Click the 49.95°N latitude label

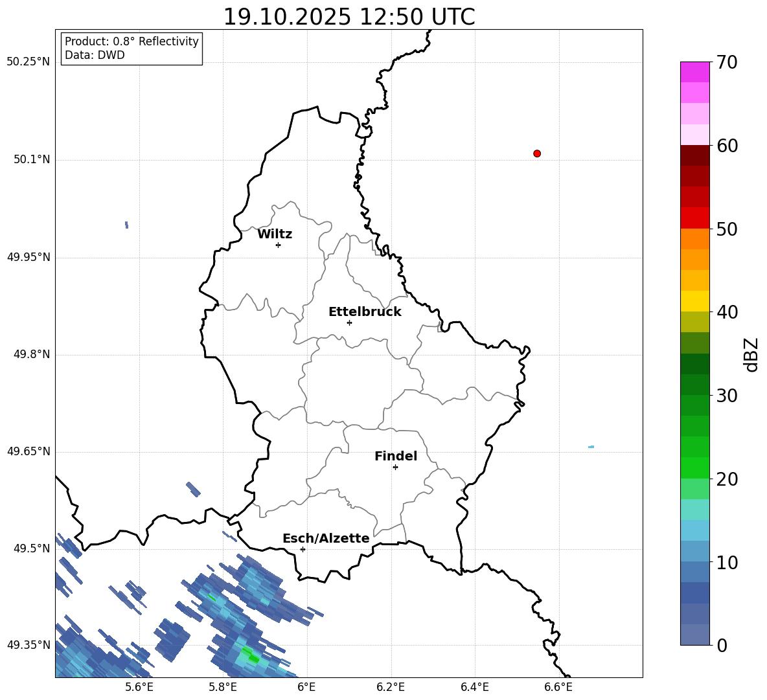coord(29,257)
